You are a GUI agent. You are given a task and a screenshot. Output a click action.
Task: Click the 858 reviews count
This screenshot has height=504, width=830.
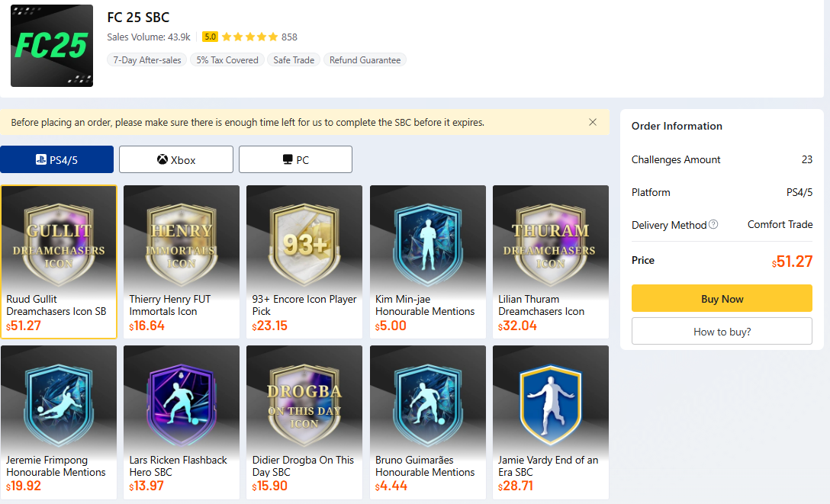tap(289, 37)
